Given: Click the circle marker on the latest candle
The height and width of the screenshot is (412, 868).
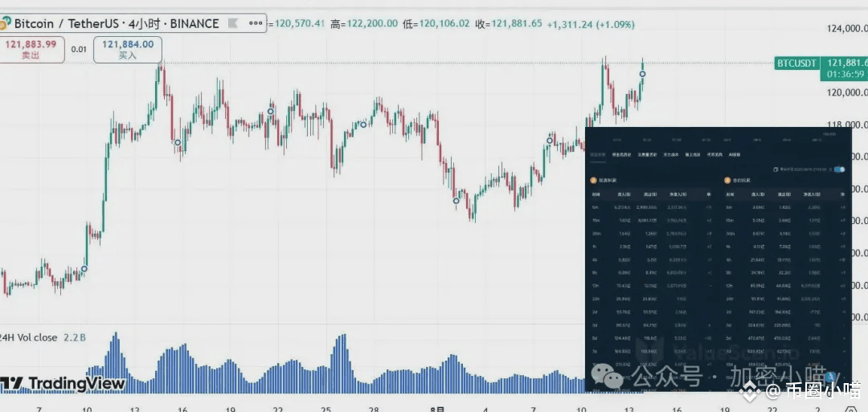Looking at the screenshot, I should point(642,74).
